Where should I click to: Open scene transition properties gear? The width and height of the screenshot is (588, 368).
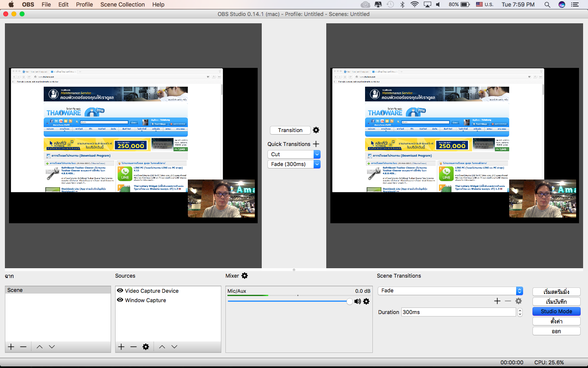(519, 301)
